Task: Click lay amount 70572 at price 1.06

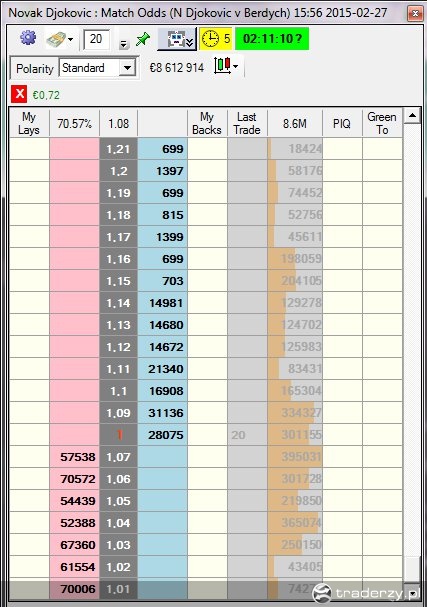Action: [x=75, y=479]
